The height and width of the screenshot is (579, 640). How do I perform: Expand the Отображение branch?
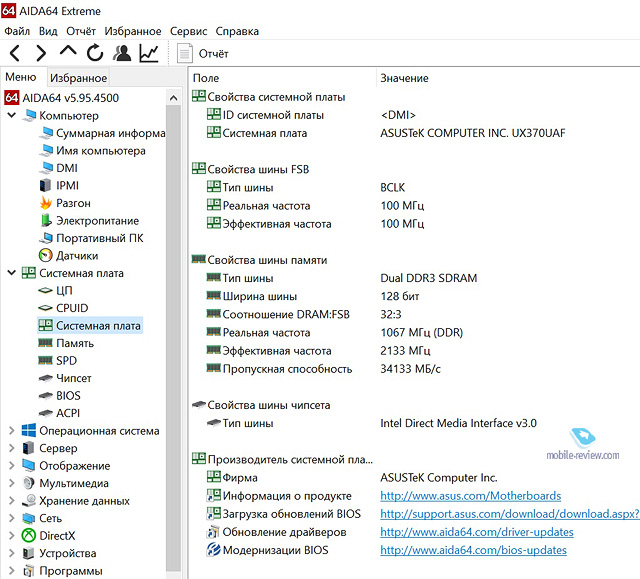(x=11, y=466)
